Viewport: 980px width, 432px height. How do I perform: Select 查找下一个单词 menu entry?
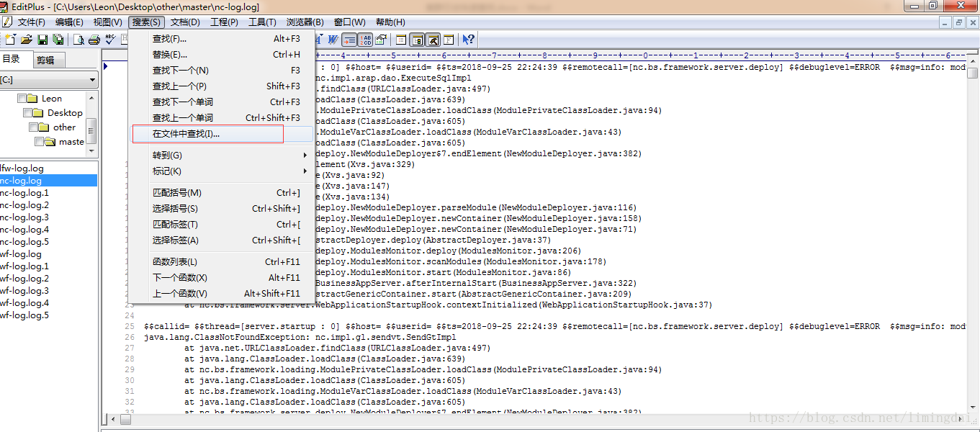click(221, 102)
